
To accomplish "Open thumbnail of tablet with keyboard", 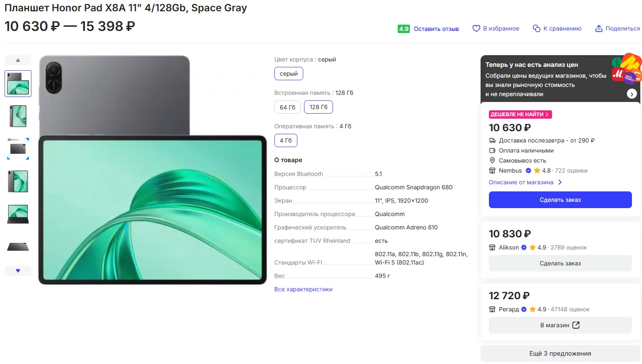I will [18, 214].
